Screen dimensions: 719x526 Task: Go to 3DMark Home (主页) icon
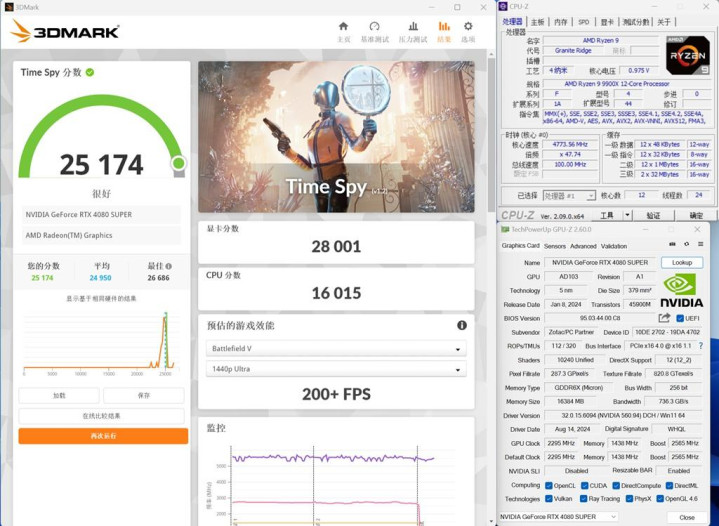(x=343, y=26)
